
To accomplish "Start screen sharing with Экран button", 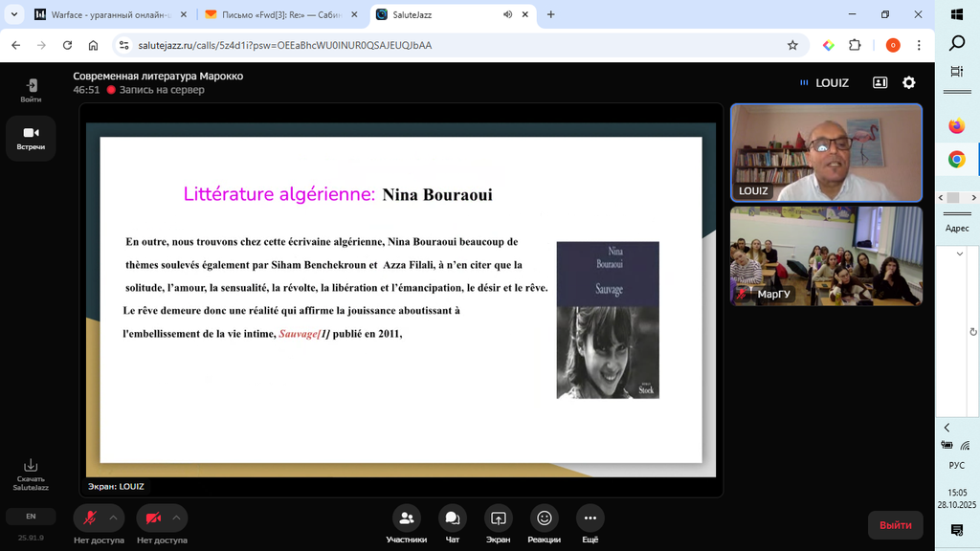I will pos(498,518).
